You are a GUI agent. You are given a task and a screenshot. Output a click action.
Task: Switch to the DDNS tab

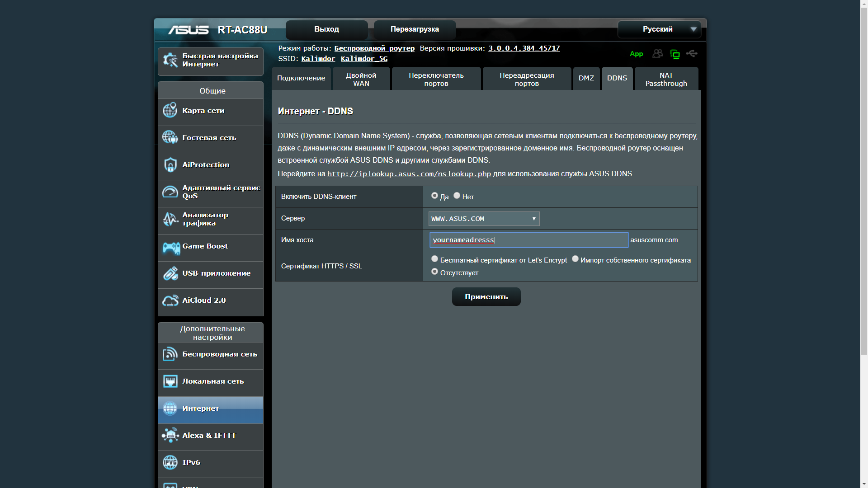pyautogui.click(x=617, y=79)
